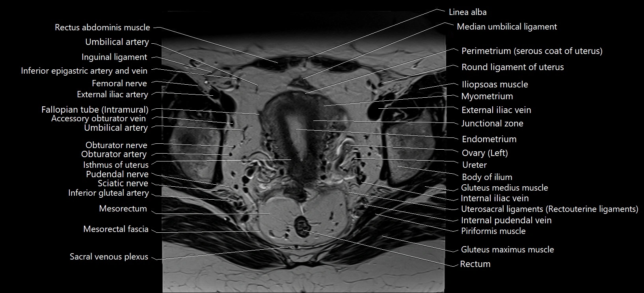644x293 pixels.
Task: Click 'Inferior epigastric artery and vein' label
Action: (84, 71)
